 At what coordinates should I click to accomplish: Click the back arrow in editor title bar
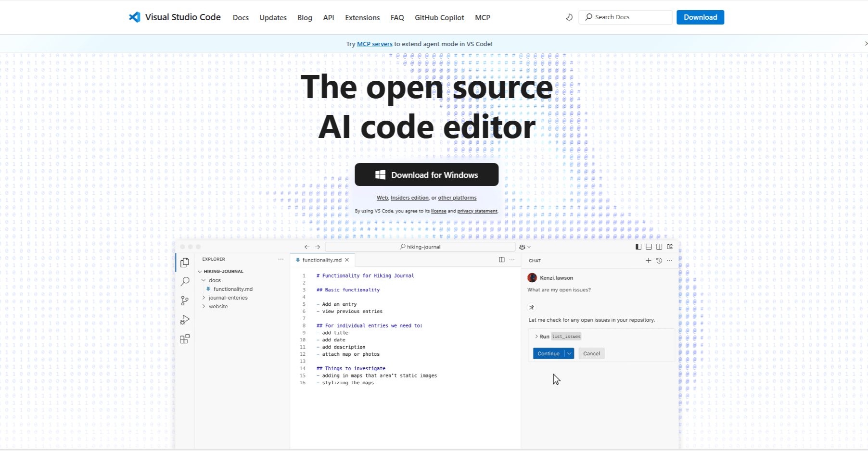click(x=307, y=247)
